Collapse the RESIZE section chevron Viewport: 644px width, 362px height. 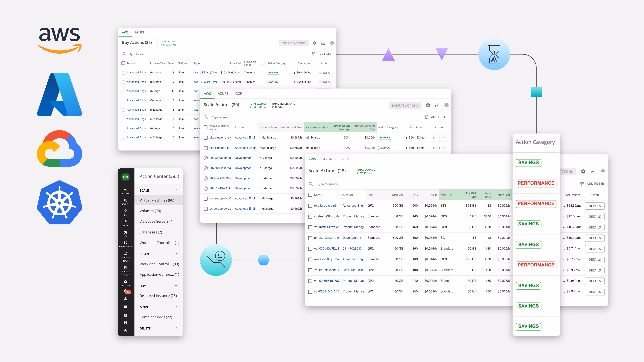coord(176,254)
